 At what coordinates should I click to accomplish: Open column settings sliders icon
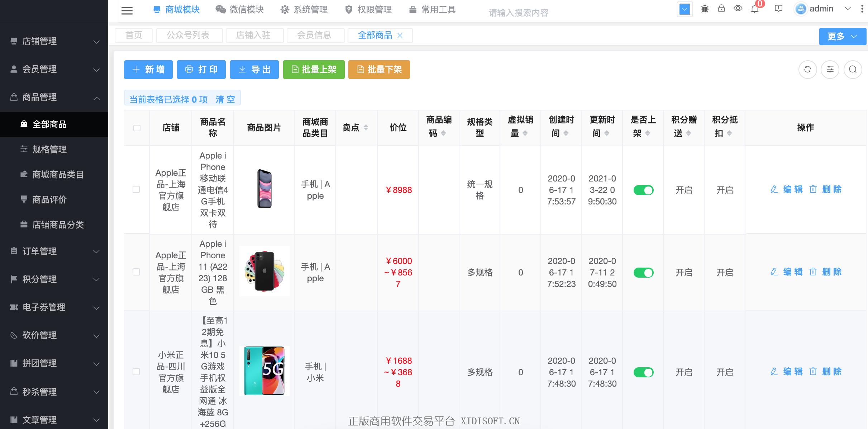(830, 70)
